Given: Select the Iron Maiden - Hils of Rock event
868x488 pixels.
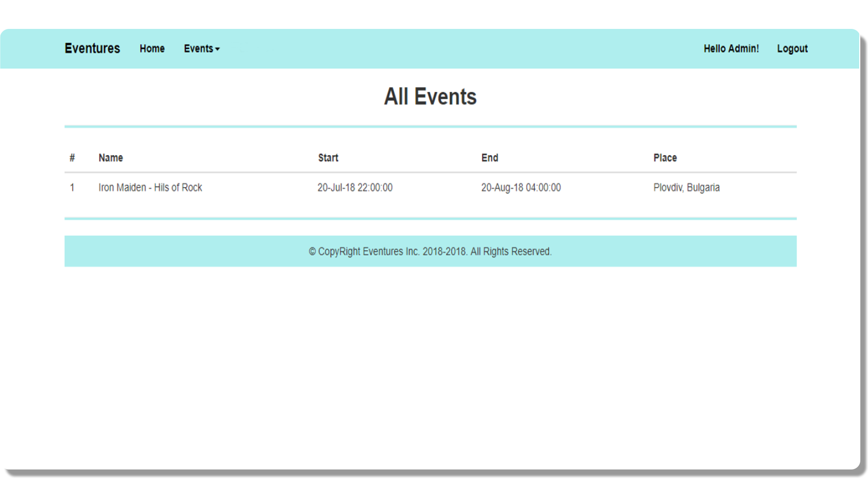Looking at the screenshot, I should click(x=150, y=188).
